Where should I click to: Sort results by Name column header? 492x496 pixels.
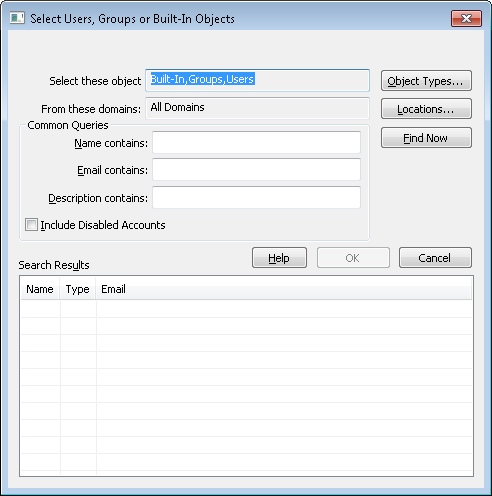pos(40,289)
